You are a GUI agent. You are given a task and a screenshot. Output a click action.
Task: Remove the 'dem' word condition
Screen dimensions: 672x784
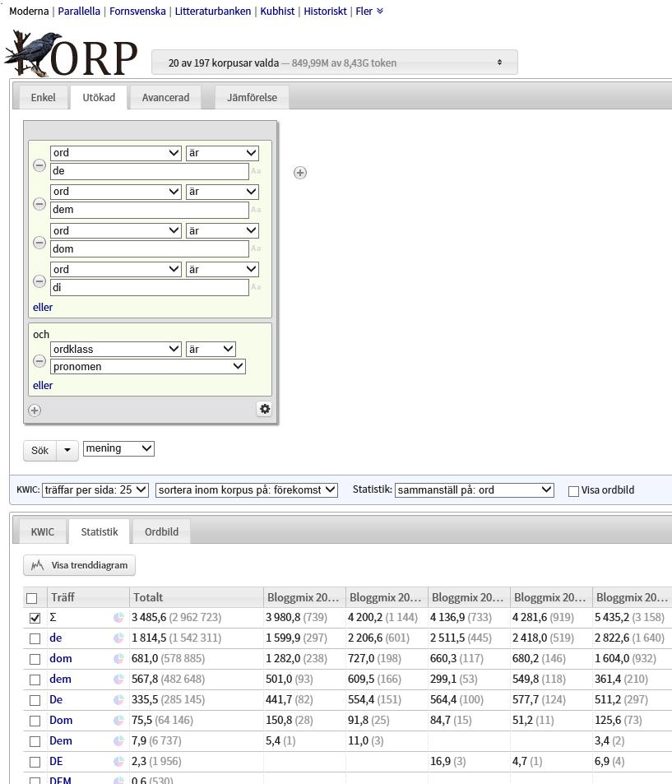pos(39,204)
